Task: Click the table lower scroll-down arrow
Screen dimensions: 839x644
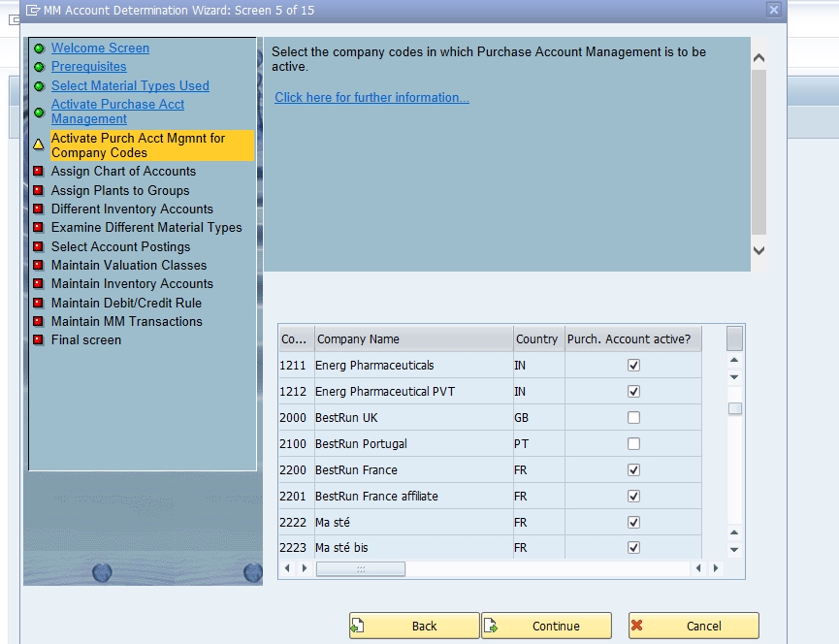Action: click(x=734, y=549)
